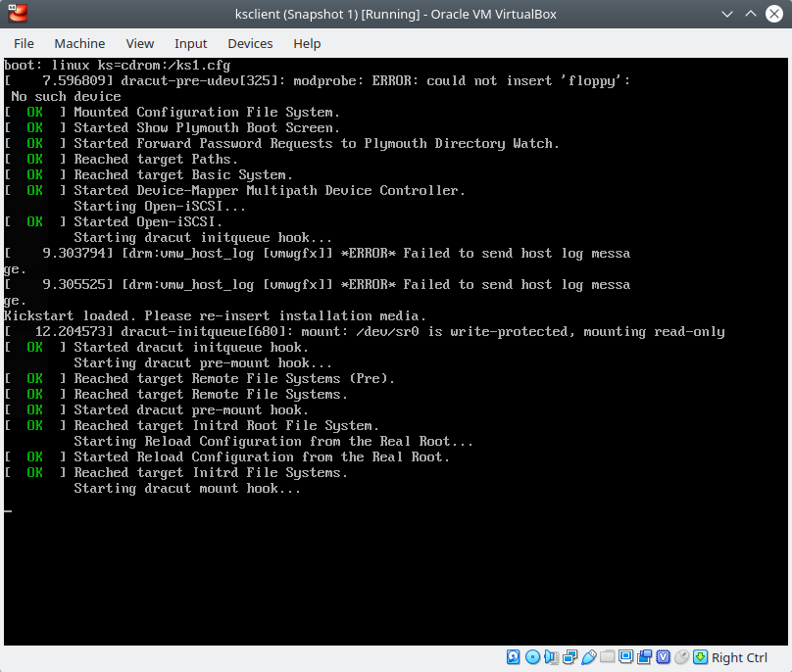Open the Input menu
Image resolution: width=792 pixels, height=672 pixels.
tap(190, 44)
